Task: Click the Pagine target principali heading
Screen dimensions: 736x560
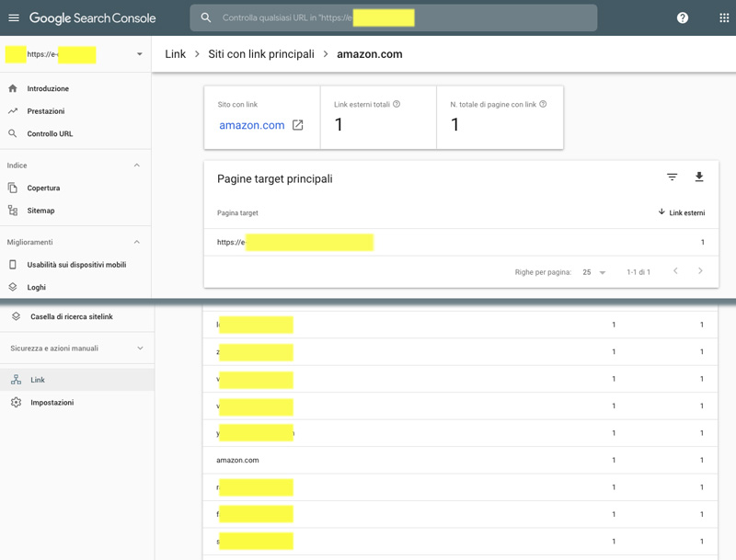Action: click(x=274, y=178)
